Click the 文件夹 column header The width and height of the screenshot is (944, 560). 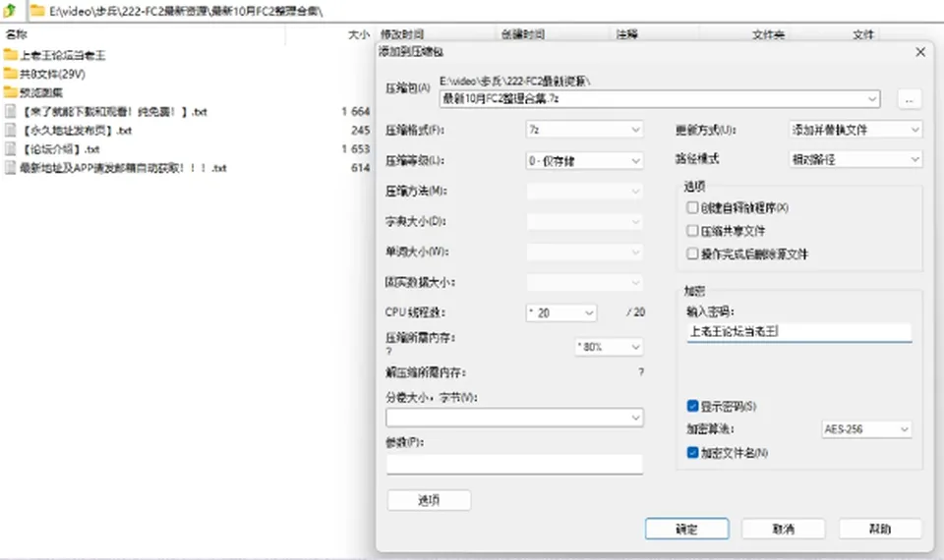[768, 34]
